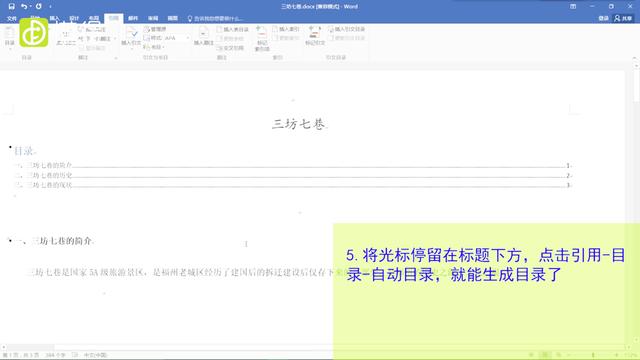Click the word count in status bar
The width and height of the screenshot is (640, 360).
point(56,355)
